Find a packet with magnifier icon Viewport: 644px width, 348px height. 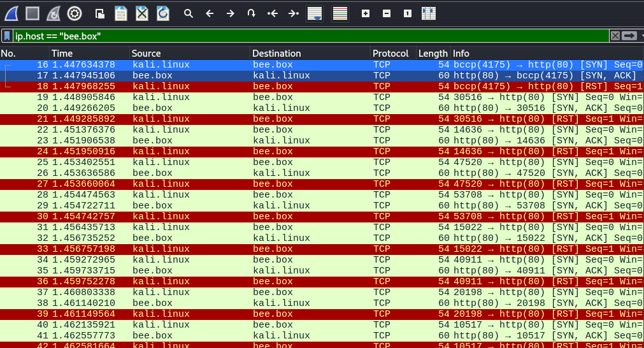189,13
